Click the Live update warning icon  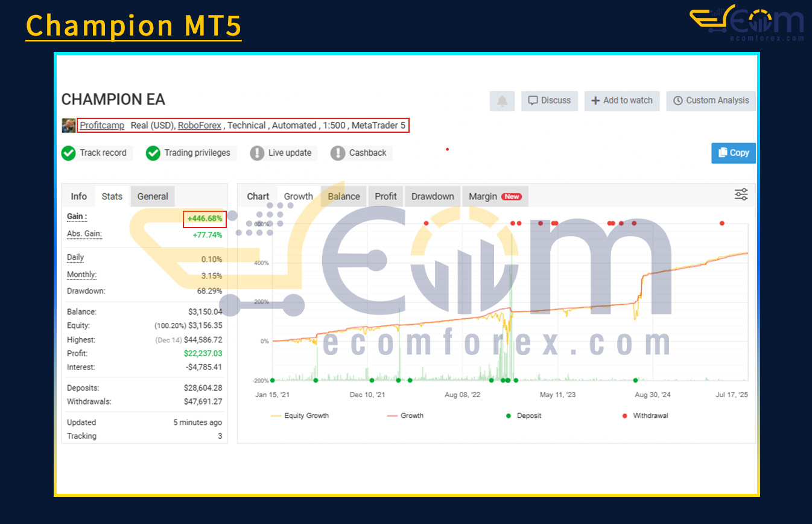[257, 153]
